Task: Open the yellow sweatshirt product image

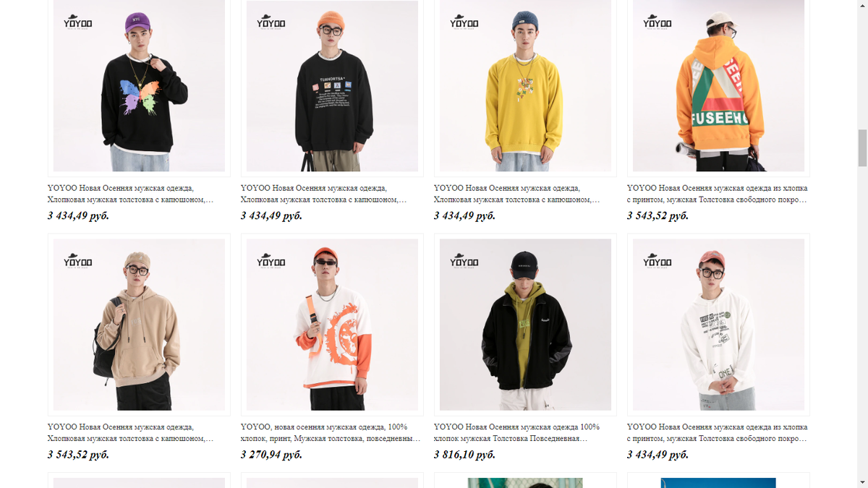Action: [x=525, y=86]
